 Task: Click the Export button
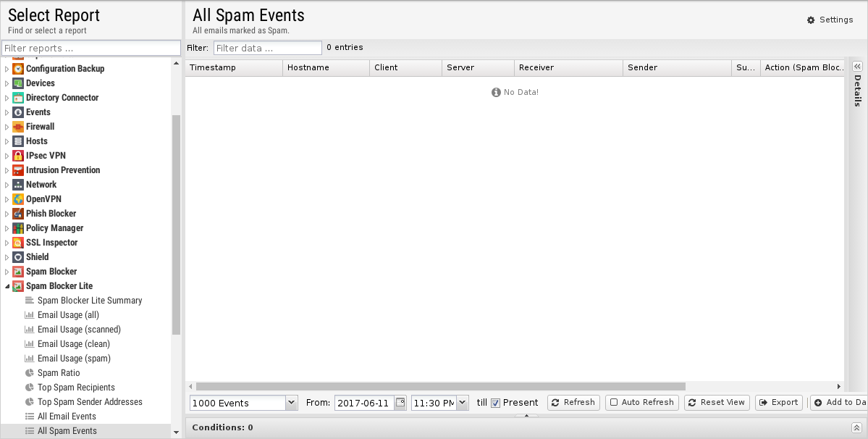tap(779, 403)
